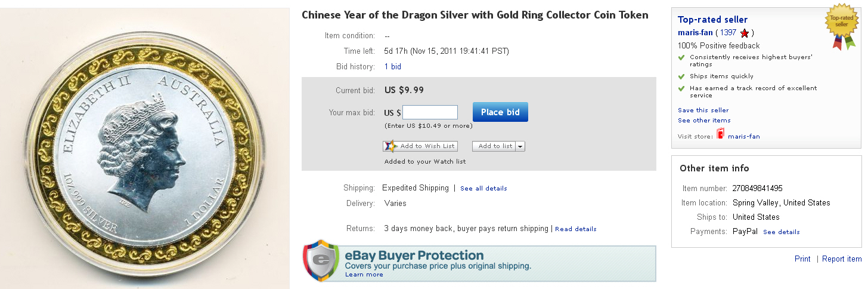
Task: Click the red maris-fan store icon
Action: click(x=720, y=136)
